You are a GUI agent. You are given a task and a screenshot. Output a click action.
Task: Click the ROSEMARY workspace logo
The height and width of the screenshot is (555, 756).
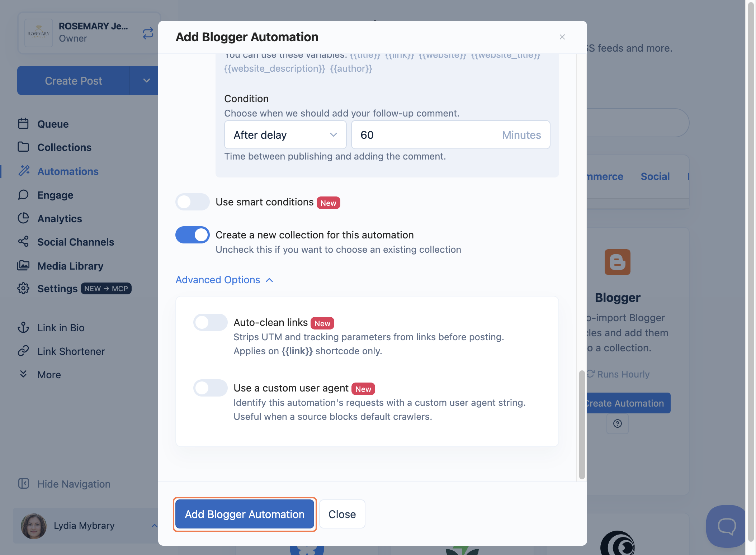[39, 33]
